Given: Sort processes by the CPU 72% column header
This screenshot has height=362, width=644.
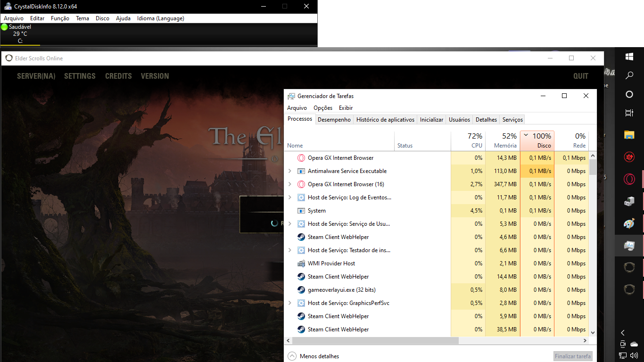Looking at the screenshot, I should (x=468, y=140).
